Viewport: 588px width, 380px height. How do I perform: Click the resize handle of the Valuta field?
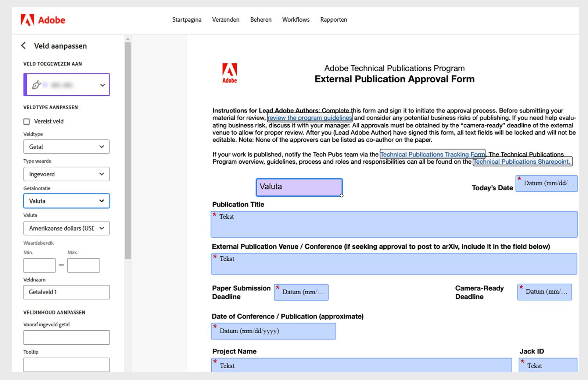[x=342, y=196]
